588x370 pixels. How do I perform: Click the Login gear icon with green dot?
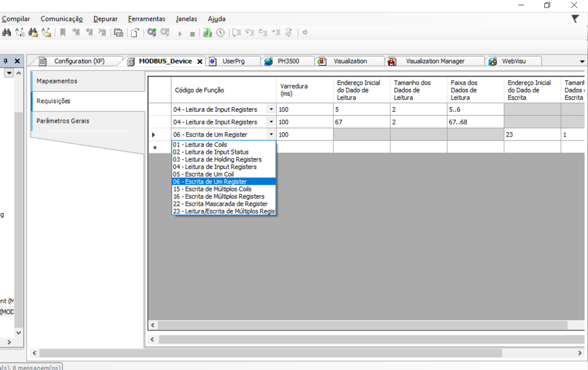[x=152, y=32]
